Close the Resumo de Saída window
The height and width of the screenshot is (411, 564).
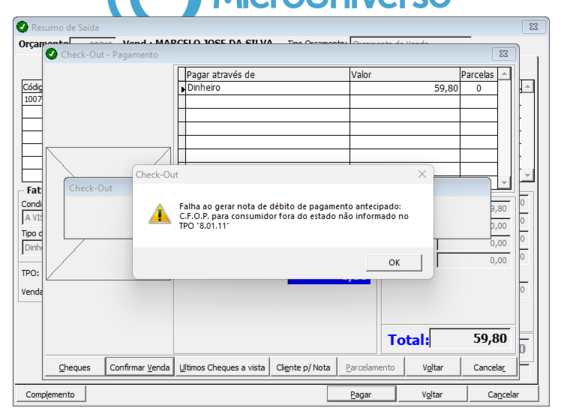click(534, 27)
